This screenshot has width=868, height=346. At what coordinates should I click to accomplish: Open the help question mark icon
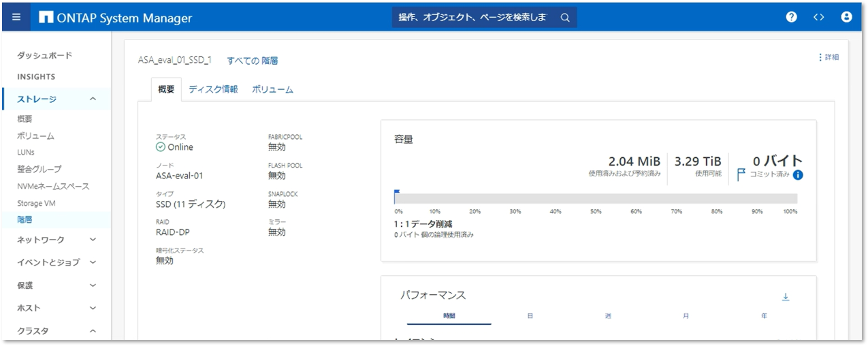pyautogui.click(x=791, y=18)
